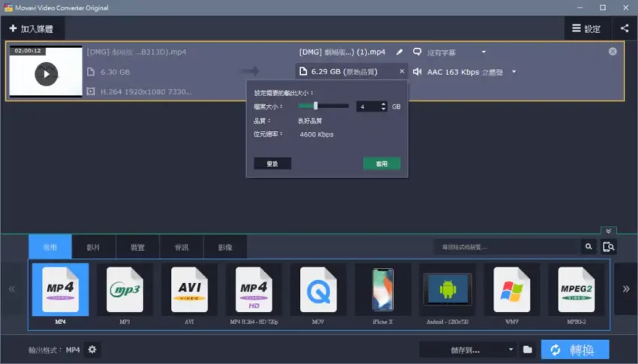Click the blue Convert button
This screenshot has height=364, width=638.
click(575, 350)
